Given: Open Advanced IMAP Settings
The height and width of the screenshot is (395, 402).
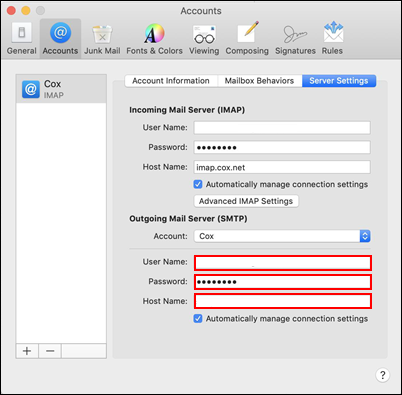Looking at the screenshot, I should [x=246, y=201].
